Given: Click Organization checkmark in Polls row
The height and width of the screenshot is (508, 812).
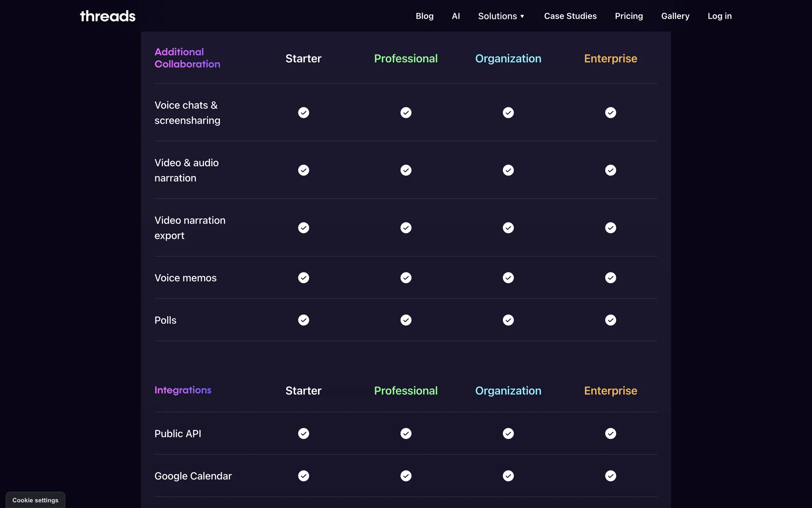Looking at the screenshot, I should (x=508, y=320).
